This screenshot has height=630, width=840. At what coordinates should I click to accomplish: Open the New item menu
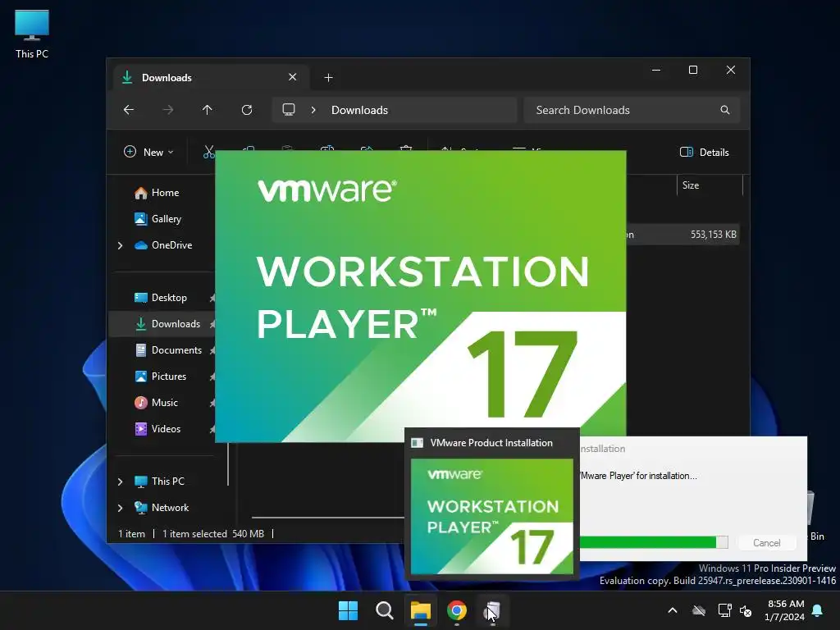(x=149, y=152)
